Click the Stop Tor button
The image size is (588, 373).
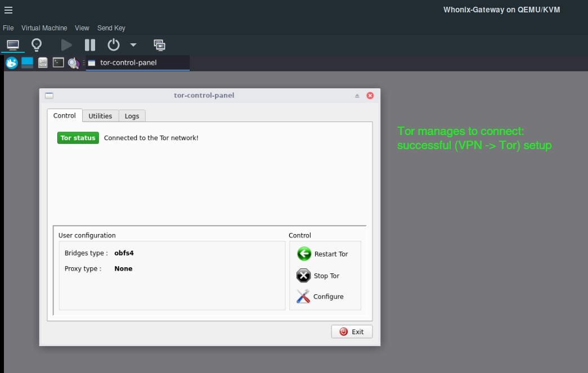(x=318, y=276)
